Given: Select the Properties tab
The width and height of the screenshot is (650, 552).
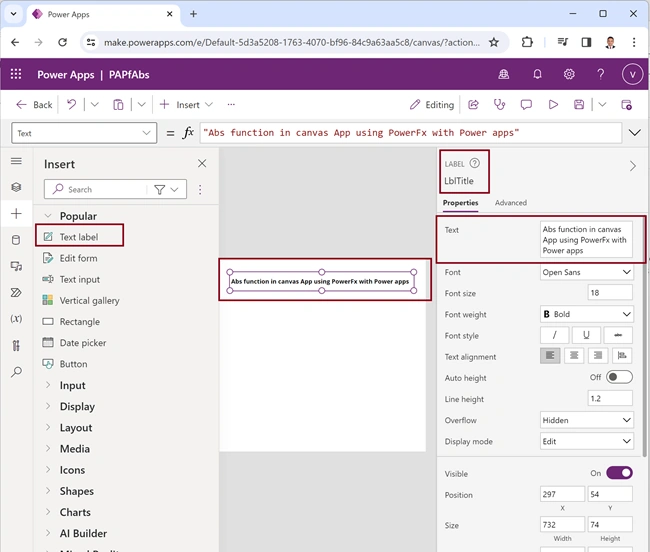Looking at the screenshot, I should click(x=460, y=203).
